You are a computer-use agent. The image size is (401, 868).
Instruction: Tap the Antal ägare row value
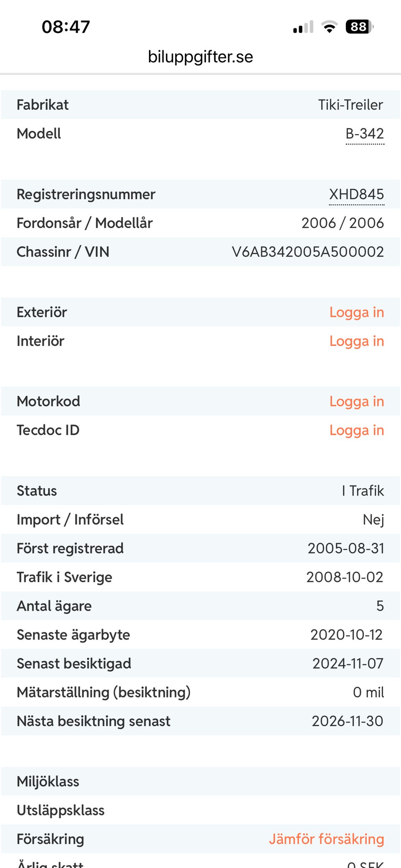[380, 606]
